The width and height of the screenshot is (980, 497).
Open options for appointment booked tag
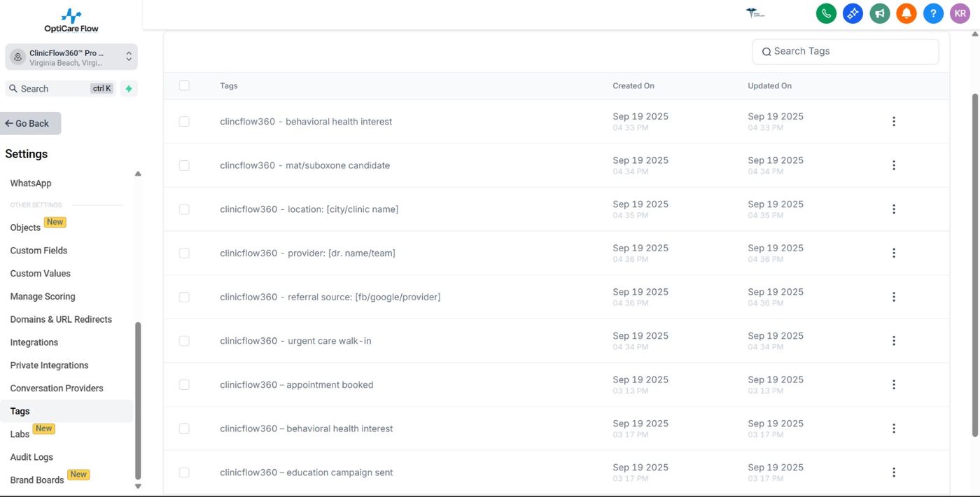pos(894,384)
